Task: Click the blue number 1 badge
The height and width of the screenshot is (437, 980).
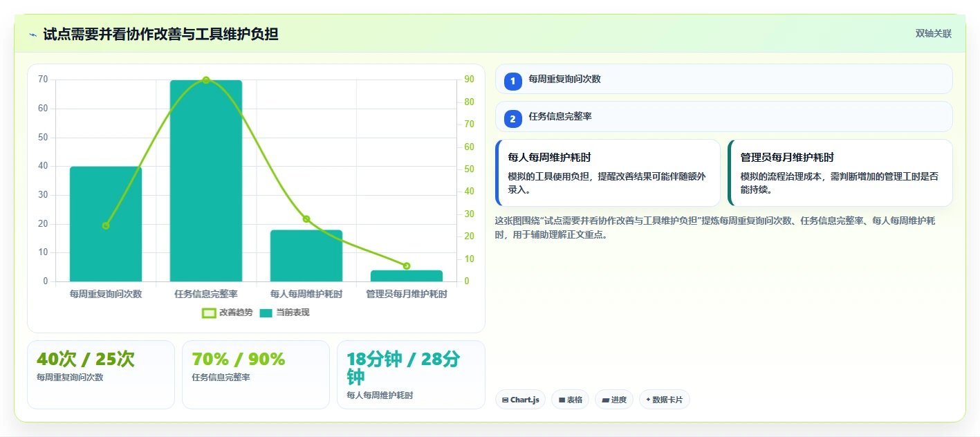Action: coord(513,82)
